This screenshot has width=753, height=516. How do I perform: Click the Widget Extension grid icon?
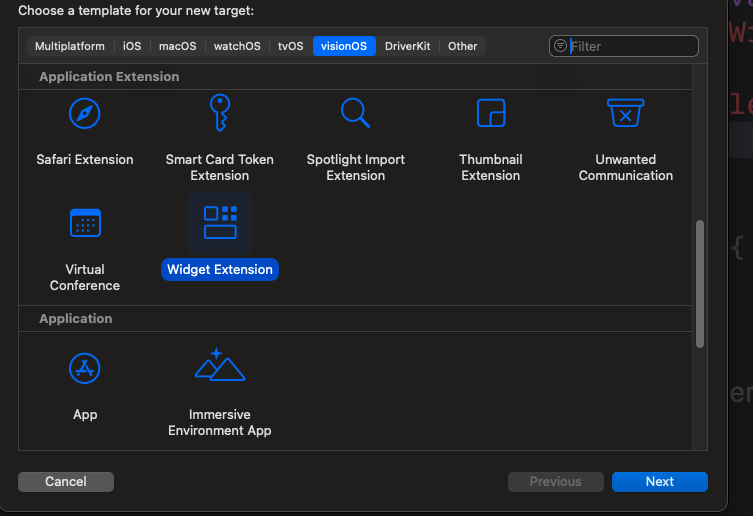point(220,222)
